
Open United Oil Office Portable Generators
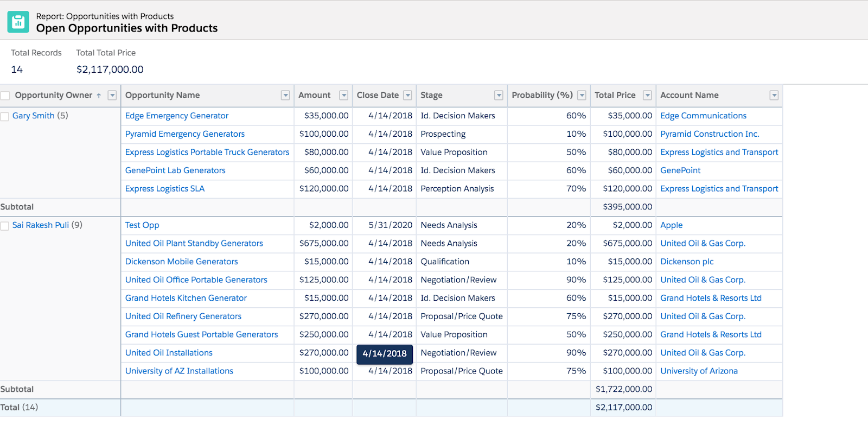click(x=196, y=280)
